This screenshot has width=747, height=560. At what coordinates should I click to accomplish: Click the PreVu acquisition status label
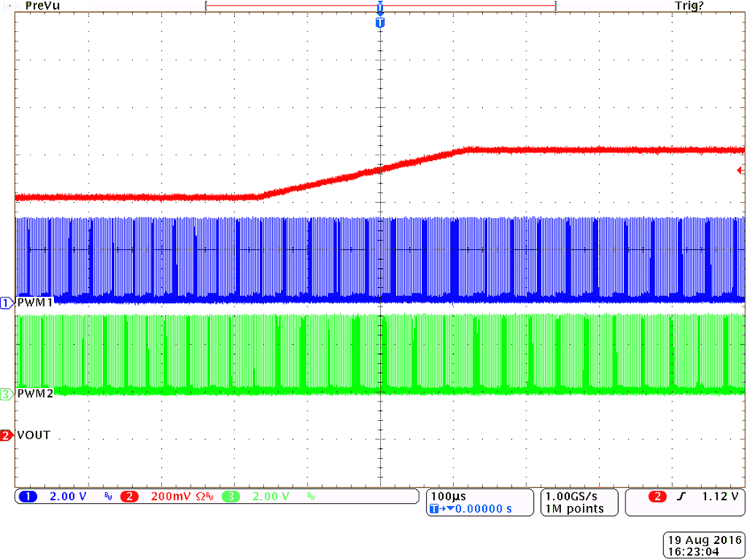click(42, 6)
